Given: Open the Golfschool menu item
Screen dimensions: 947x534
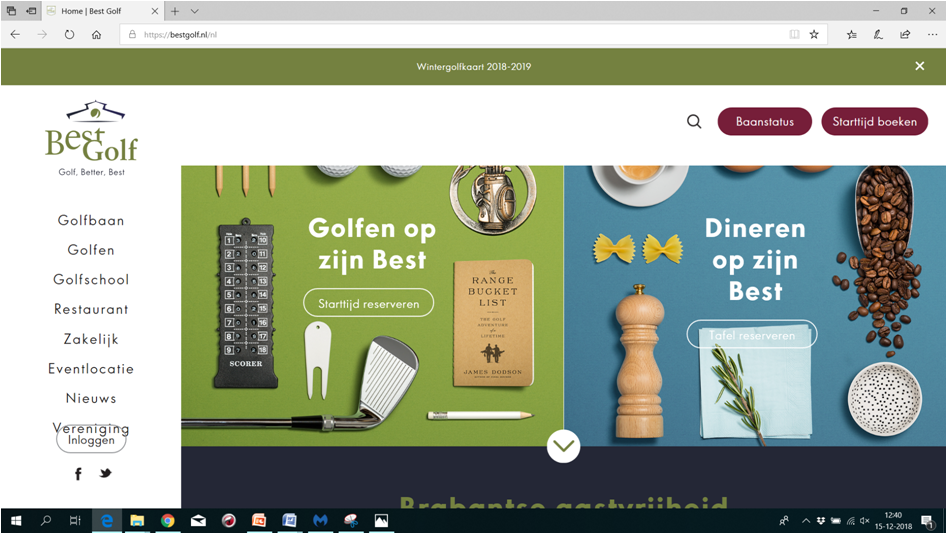Looking at the screenshot, I should point(91,280).
